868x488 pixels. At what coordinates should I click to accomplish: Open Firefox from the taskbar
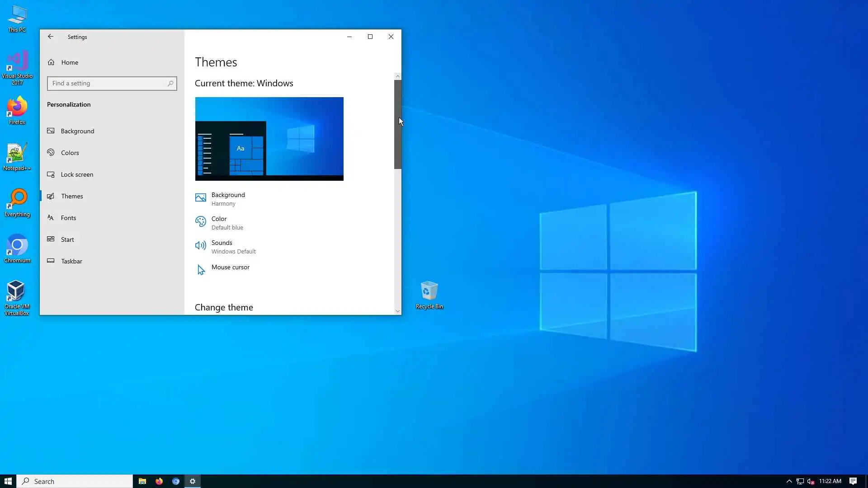coord(159,481)
